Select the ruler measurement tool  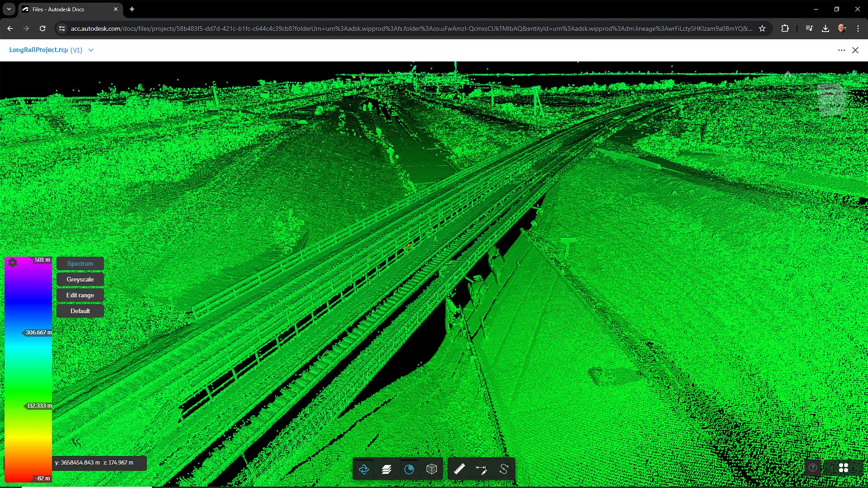click(460, 469)
